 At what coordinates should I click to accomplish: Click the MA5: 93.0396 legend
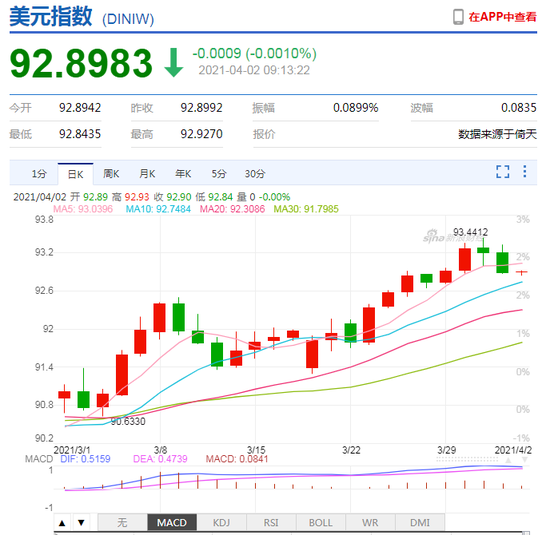(83, 209)
